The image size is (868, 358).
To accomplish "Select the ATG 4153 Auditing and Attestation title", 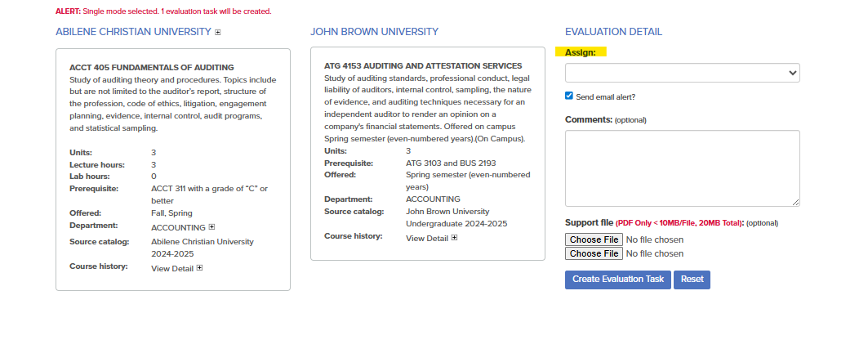I will (x=423, y=65).
